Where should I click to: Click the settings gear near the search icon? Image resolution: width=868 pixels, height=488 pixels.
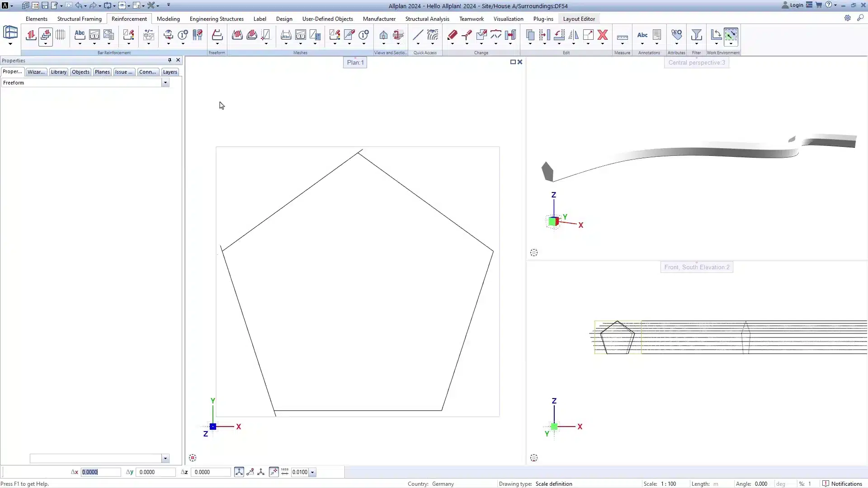tap(848, 19)
